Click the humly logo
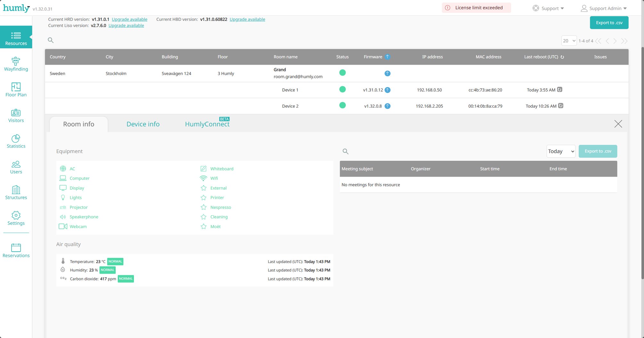The height and width of the screenshot is (338, 644). coord(16,8)
